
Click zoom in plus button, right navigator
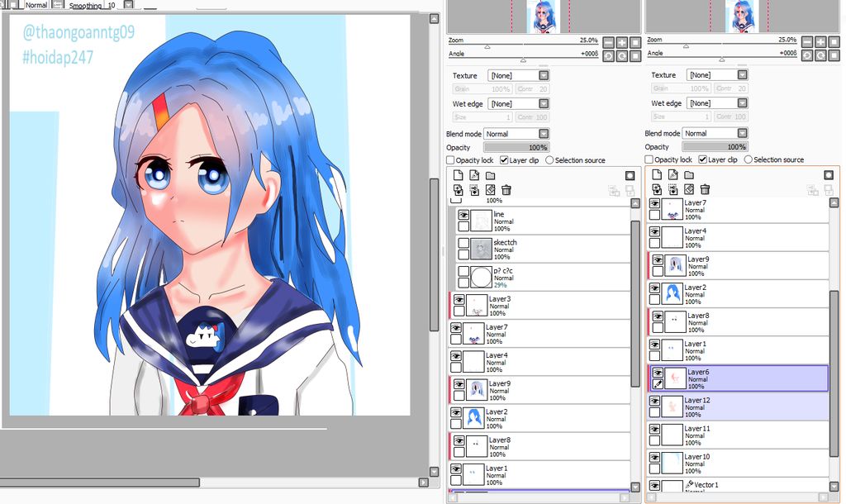[820, 42]
